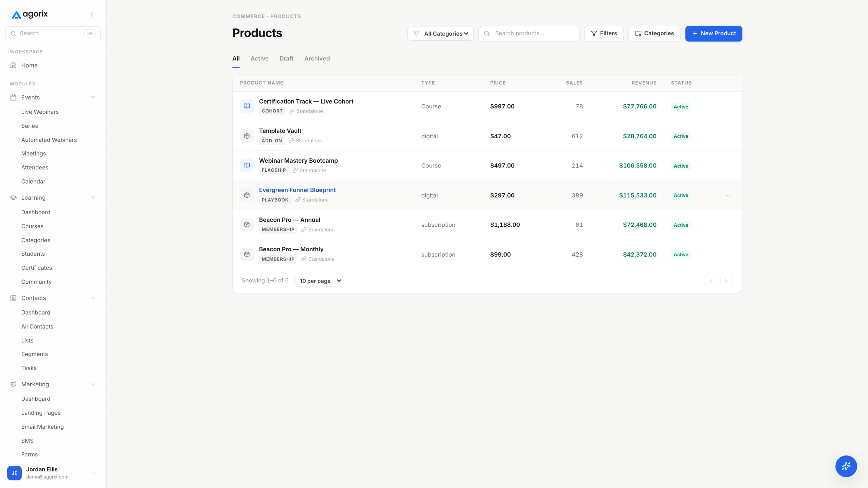Open the AI assistant sparkle button
The width and height of the screenshot is (868, 488).
point(846,466)
